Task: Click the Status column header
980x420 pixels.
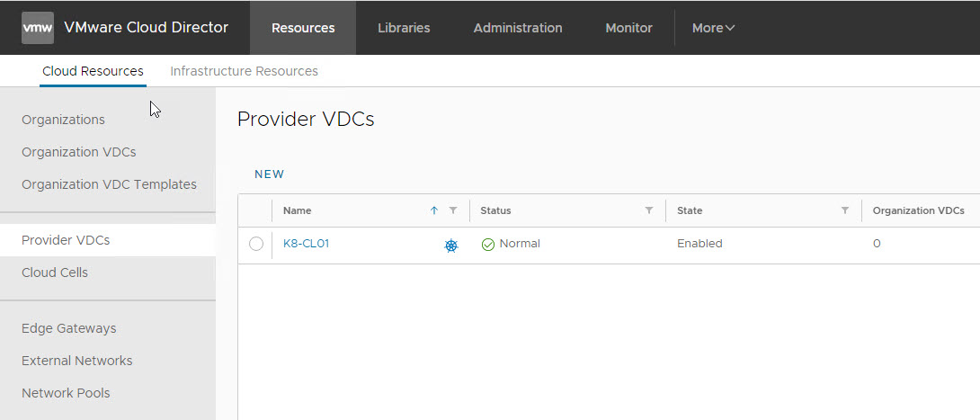Action: [x=495, y=210]
